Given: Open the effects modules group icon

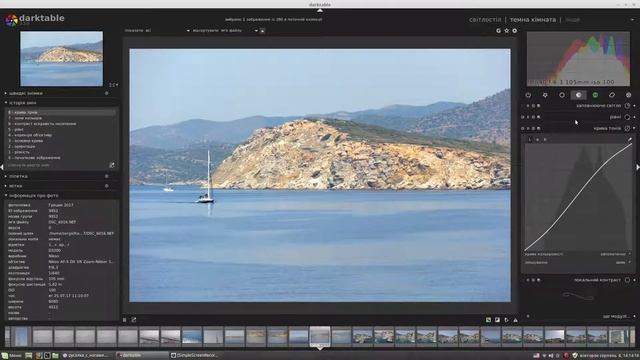Looking at the screenshot, I should 629,95.
